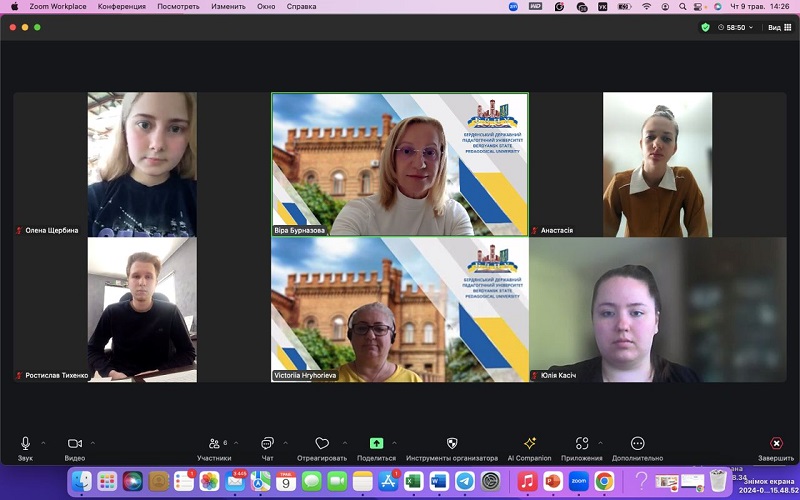Open the Приложения apps icon
The height and width of the screenshot is (500, 800).
(582, 443)
